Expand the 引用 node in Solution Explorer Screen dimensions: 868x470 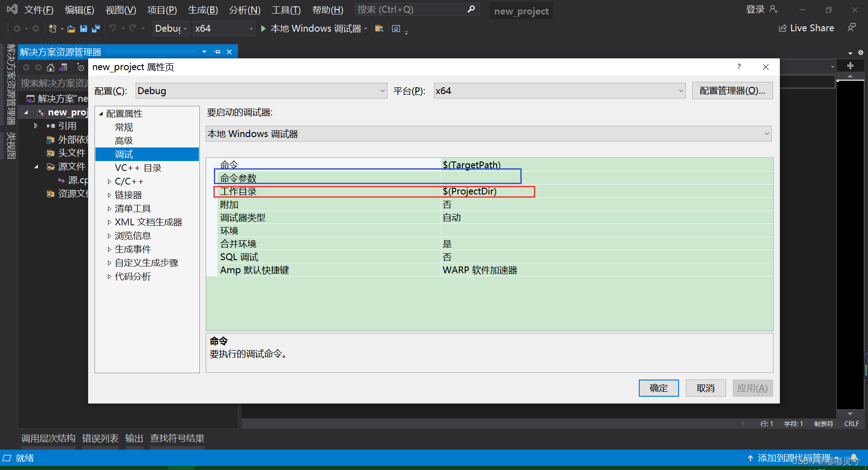[x=36, y=126]
